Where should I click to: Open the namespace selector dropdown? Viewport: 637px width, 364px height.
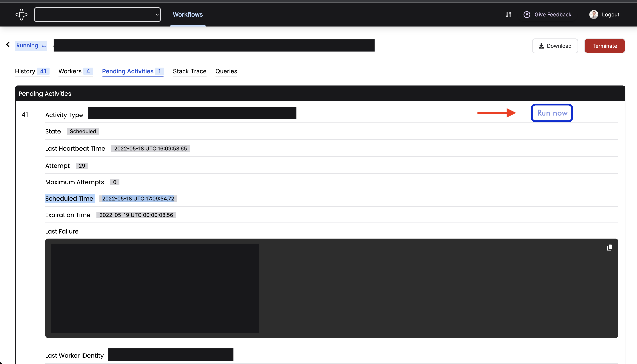click(98, 14)
